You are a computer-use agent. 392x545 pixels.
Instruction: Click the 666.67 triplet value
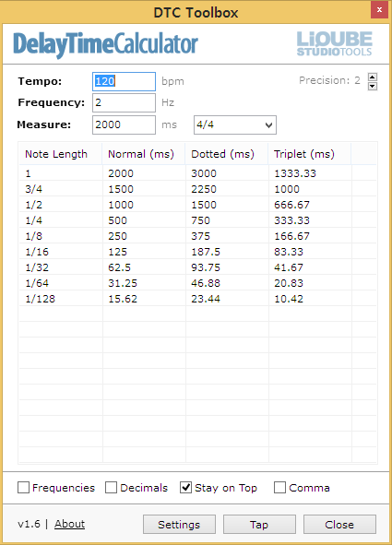coord(291,205)
